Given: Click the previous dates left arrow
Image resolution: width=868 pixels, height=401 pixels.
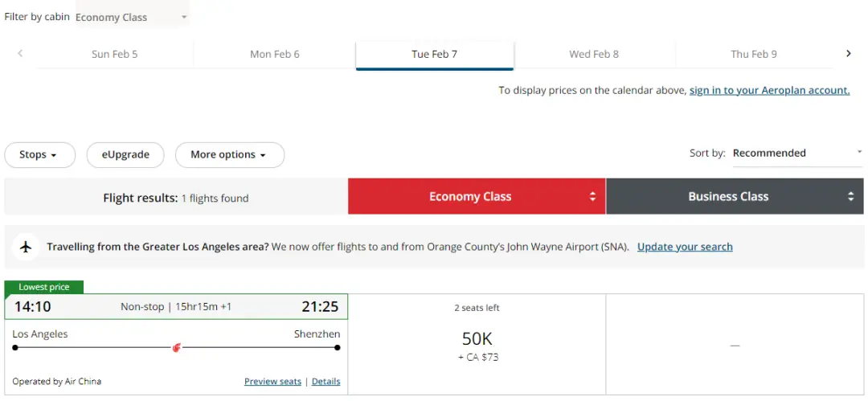Looking at the screenshot, I should [x=20, y=54].
